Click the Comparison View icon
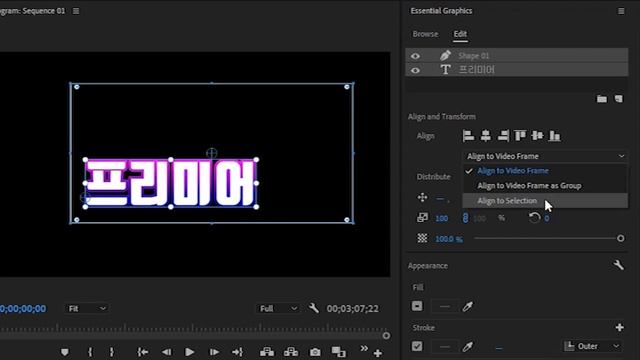The width and height of the screenshot is (640, 360). click(338, 352)
